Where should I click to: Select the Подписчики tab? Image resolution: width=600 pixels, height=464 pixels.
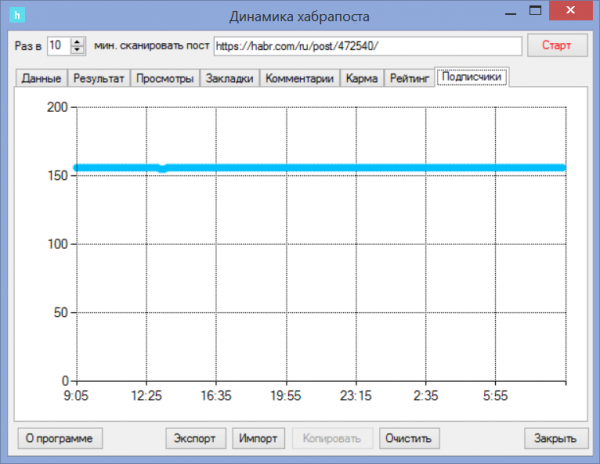tap(472, 77)
